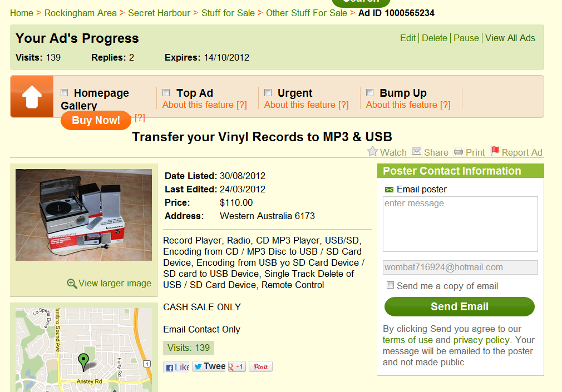The image size is (562, 392).
Task: Click the red Report Ad flag icon
Action: [495, 151]
